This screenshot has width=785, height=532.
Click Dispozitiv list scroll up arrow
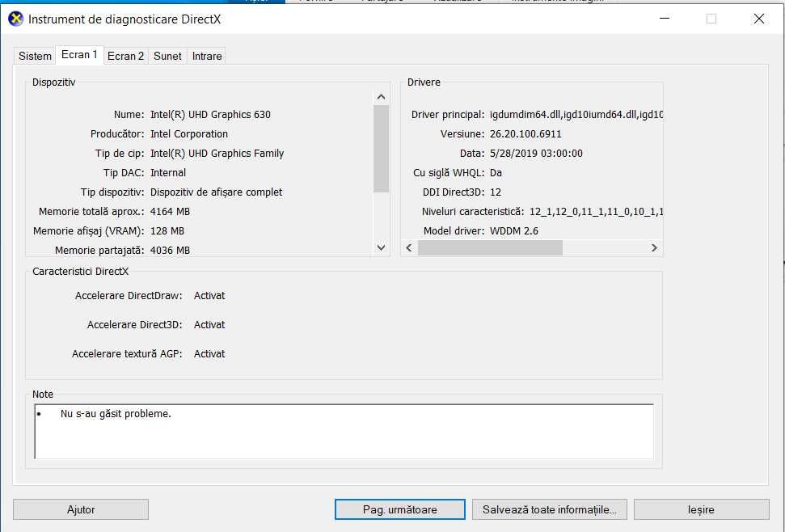[381, 97]
